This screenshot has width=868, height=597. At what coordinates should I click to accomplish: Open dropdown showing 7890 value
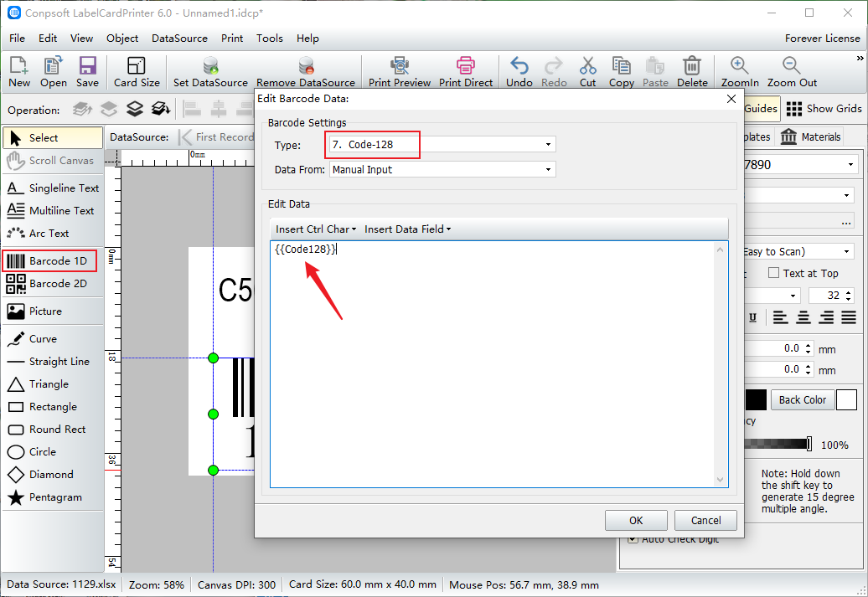(850, 164)
